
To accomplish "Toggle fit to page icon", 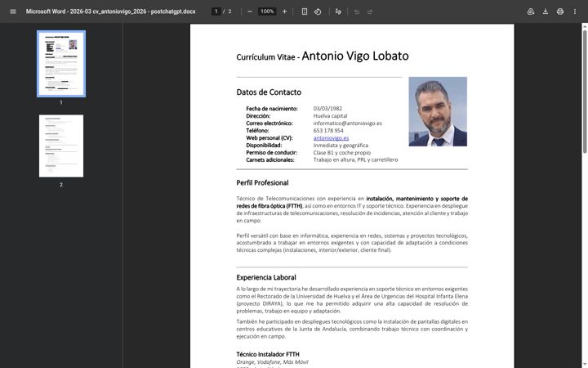I will pyautogui.click(x=305, y=11).
